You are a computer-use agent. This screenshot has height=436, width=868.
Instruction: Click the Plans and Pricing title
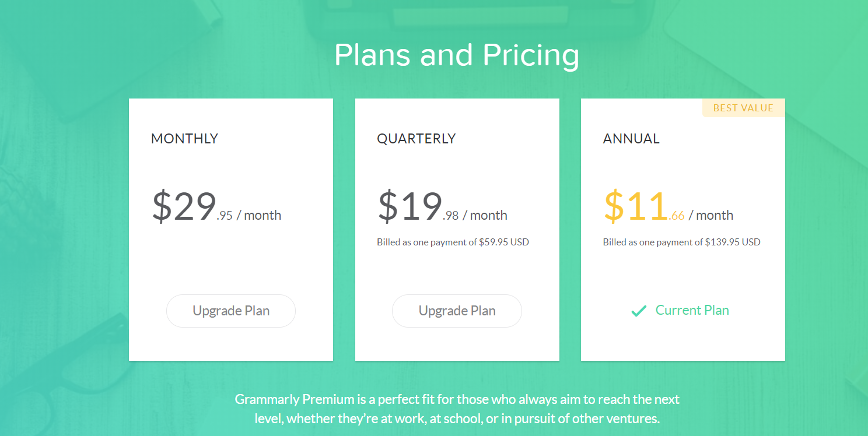(x=457, y=55)
